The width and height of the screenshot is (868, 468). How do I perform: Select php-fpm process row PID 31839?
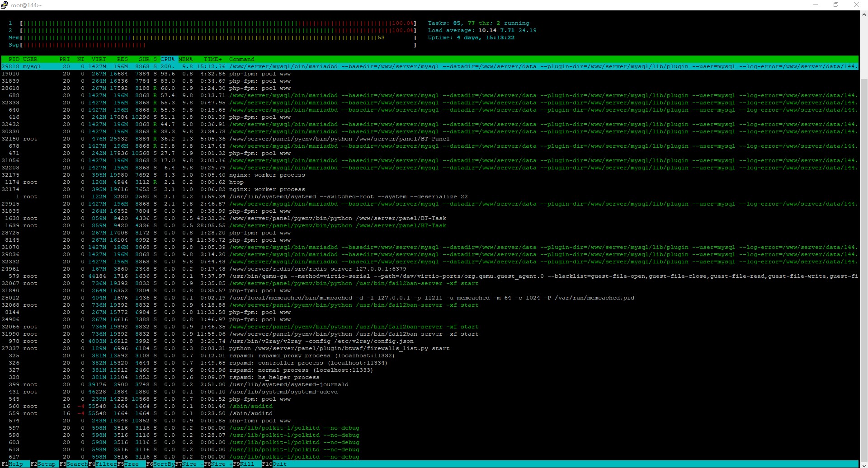click(429, 81)
